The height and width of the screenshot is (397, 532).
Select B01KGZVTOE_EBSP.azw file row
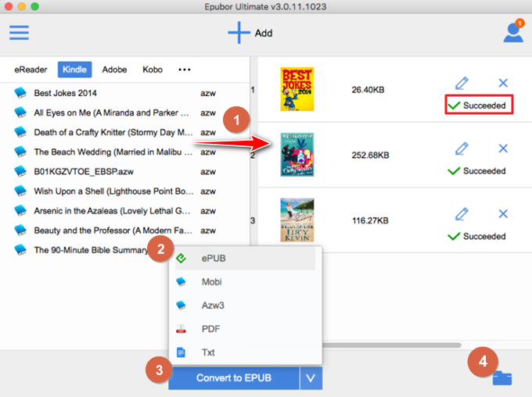click(x=125, y=172)
